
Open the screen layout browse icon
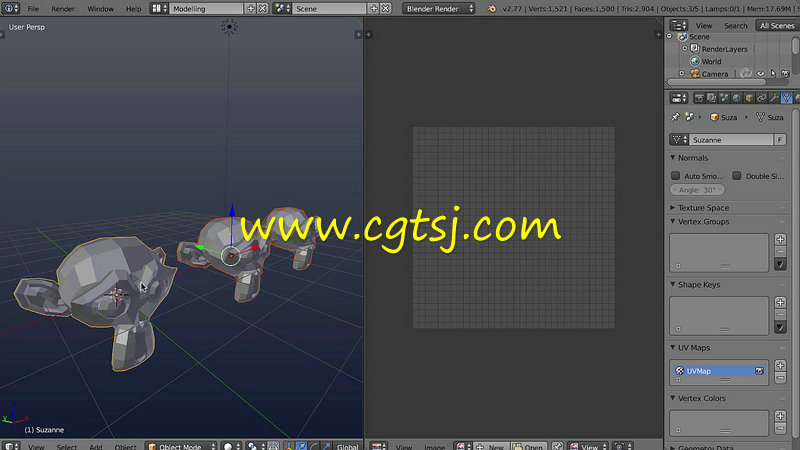tap(159, 8)
